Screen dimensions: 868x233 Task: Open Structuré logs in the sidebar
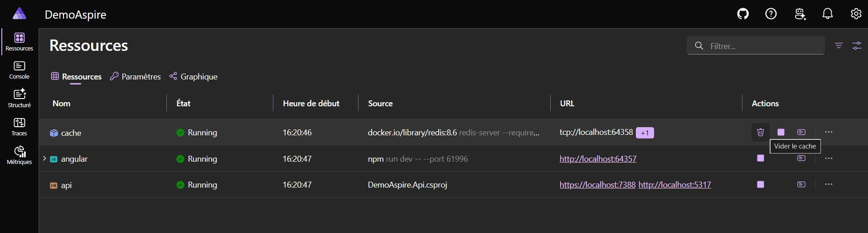[x=19, y=99]
